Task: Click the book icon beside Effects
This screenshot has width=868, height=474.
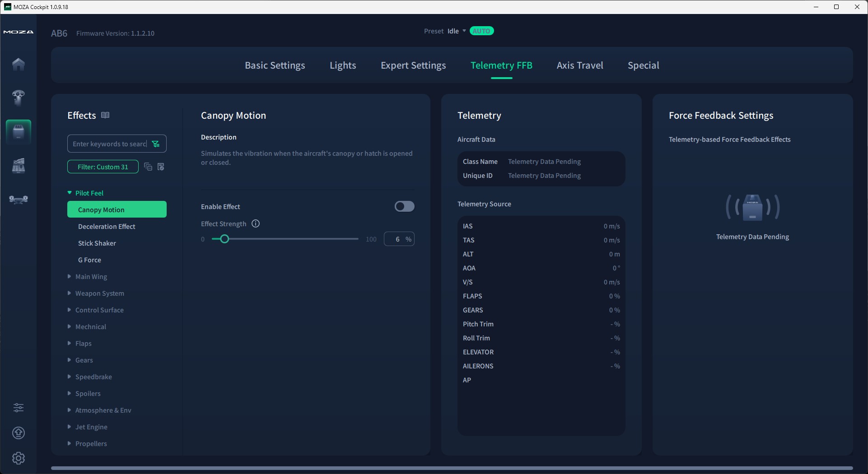Action: pyautogui.click(x=105, y=115)
